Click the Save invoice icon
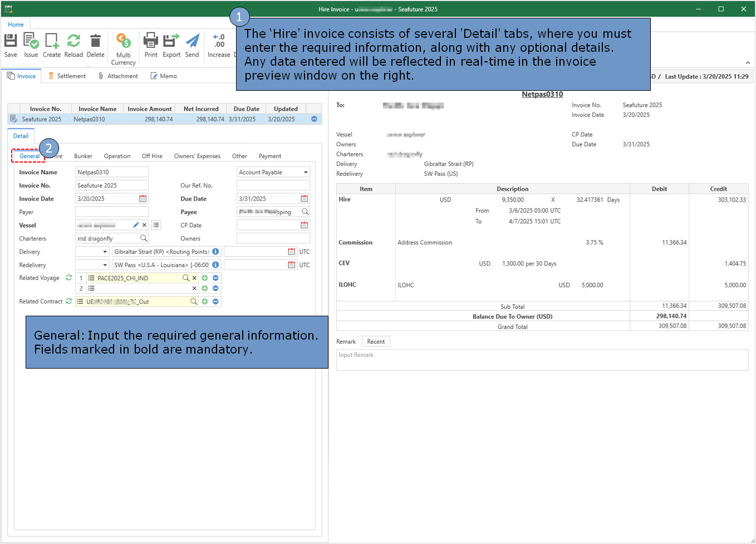This screenshot has height=544, width=756. coord(11,41)
